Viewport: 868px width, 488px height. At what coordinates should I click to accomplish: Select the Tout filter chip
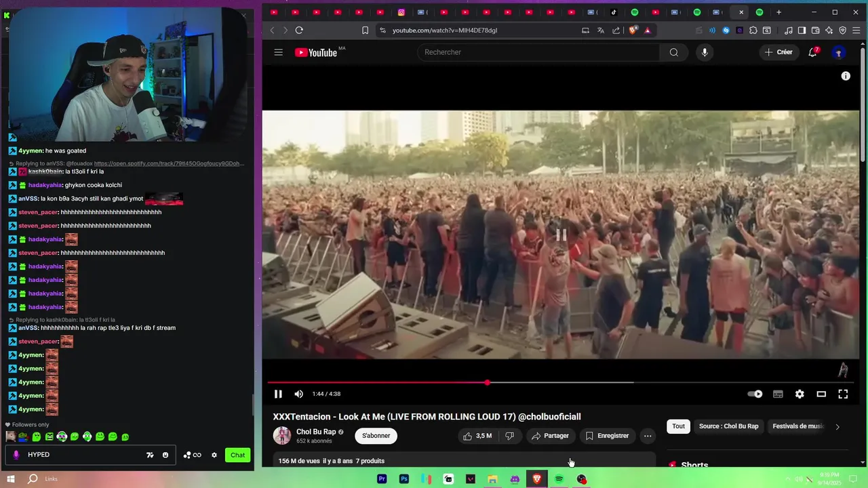[x=678, y=426]
